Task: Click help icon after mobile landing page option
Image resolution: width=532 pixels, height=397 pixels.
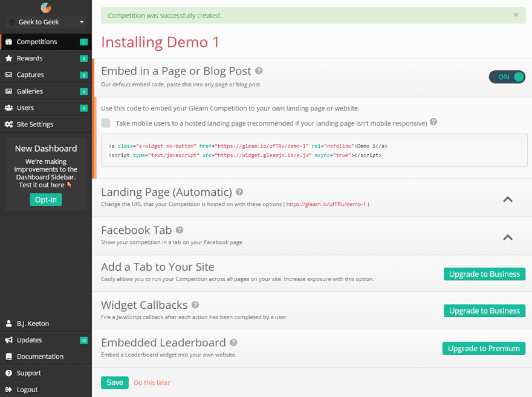Action: point(433,121)
